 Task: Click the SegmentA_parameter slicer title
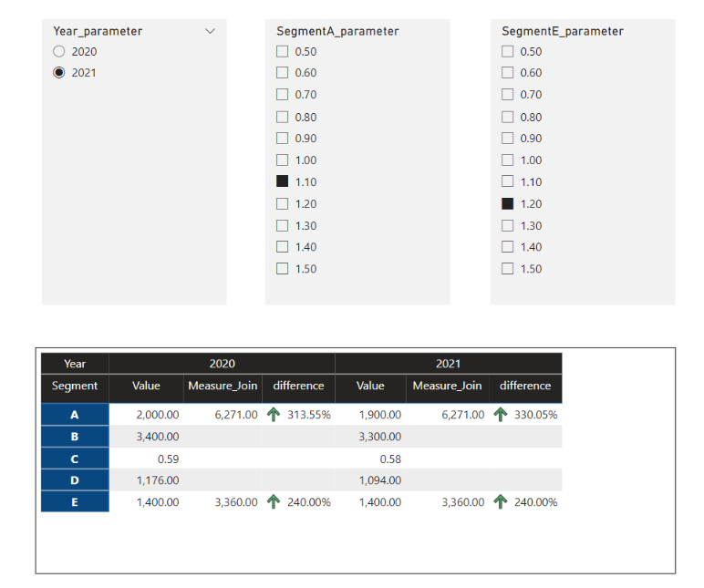point(337,31)
